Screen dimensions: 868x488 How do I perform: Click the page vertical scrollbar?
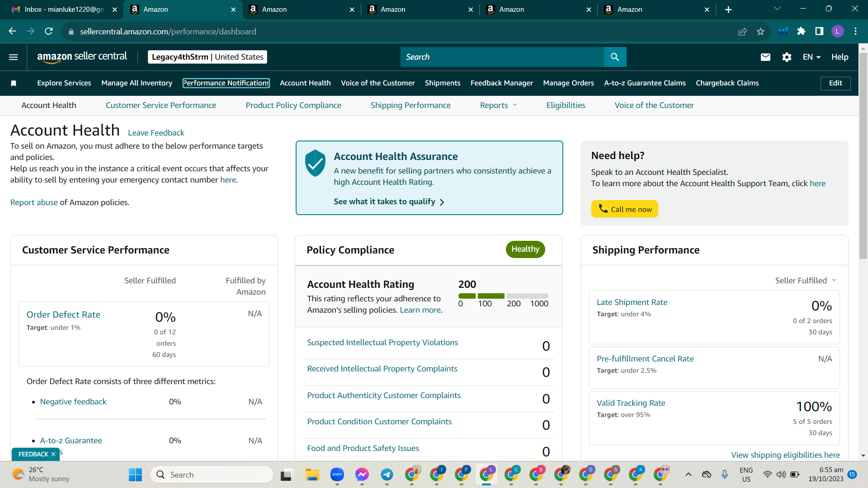point(863,155)
